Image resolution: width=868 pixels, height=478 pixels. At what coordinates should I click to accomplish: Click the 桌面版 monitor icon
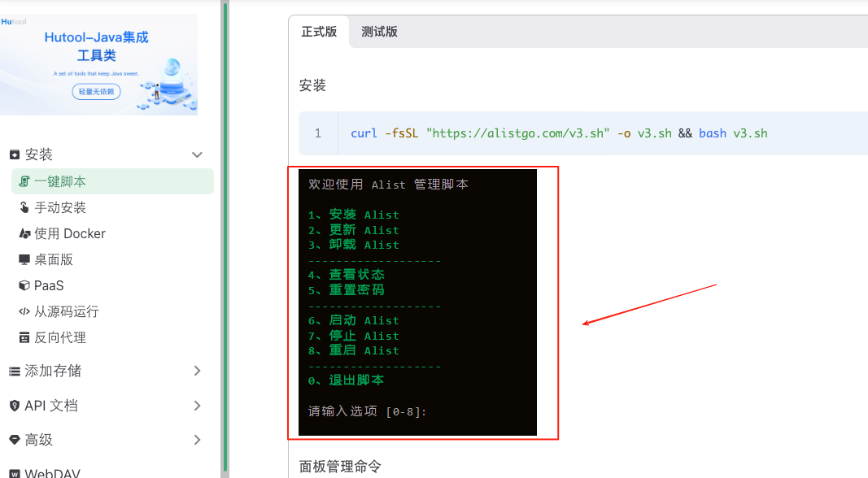pos(24,259)
